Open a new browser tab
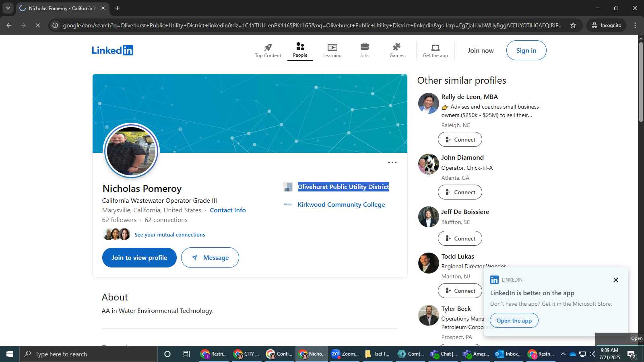Screen dimensions: 644x362 118,8
